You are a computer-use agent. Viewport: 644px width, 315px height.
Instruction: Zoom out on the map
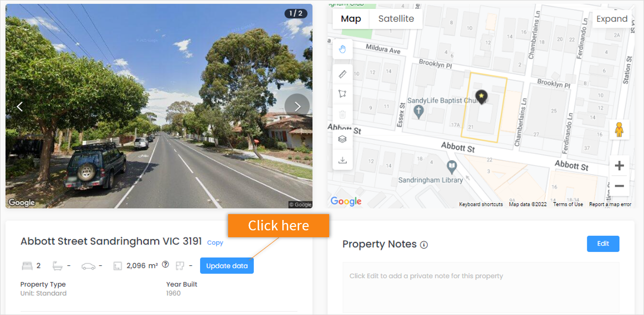tap(619, 186)
